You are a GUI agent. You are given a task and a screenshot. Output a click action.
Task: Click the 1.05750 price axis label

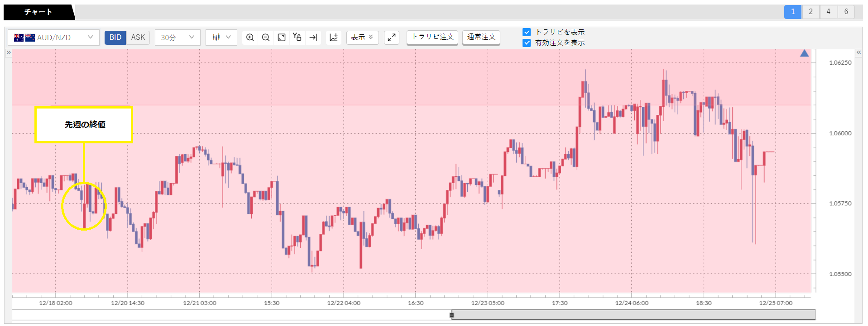840,203
